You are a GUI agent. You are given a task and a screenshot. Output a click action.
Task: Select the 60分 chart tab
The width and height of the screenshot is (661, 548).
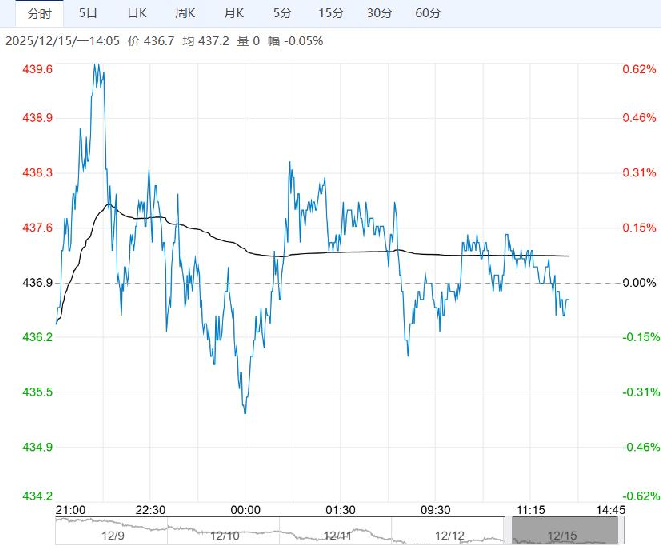427,14
